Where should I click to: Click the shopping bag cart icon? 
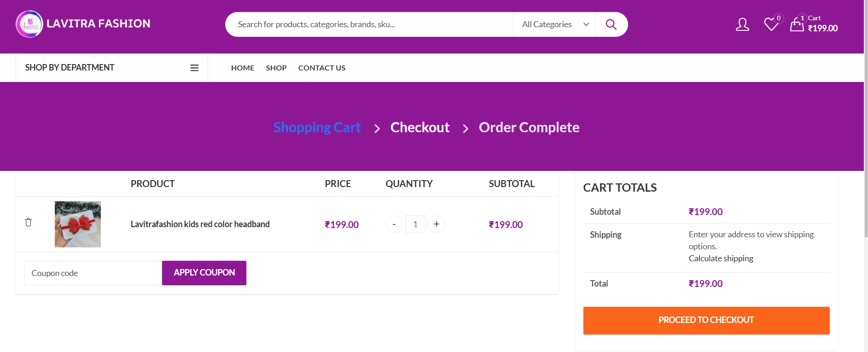point(797,24)
